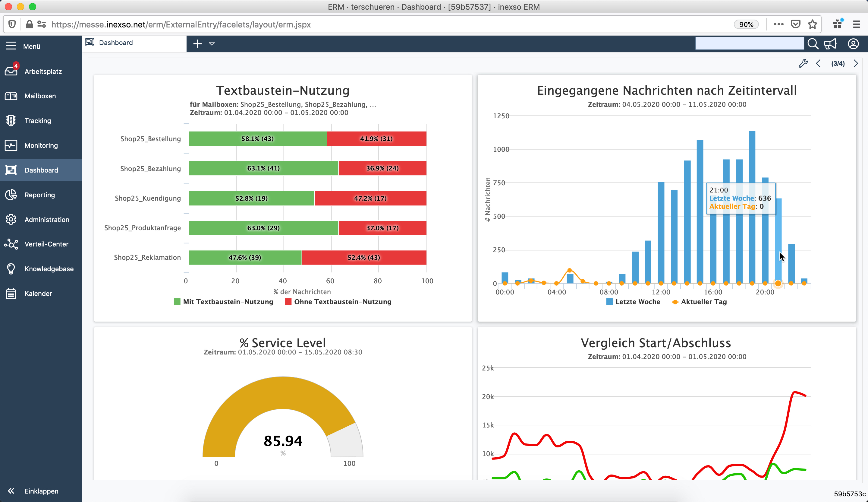
Task: Toggle the Mit Textbaustein-Nutzung legend item
Action: click(x=224, y=301)
